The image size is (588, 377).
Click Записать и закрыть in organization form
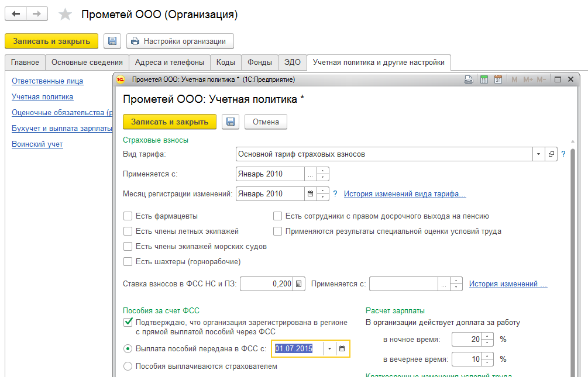51,41
